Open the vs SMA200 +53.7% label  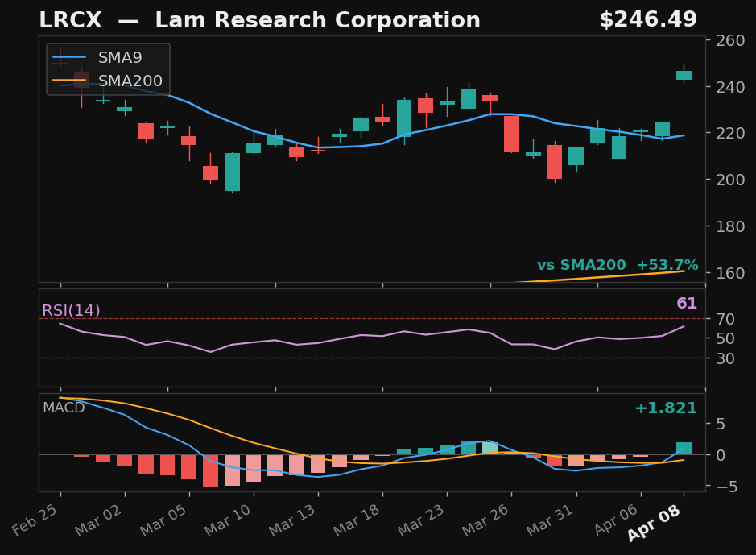(x=618, y=264)
